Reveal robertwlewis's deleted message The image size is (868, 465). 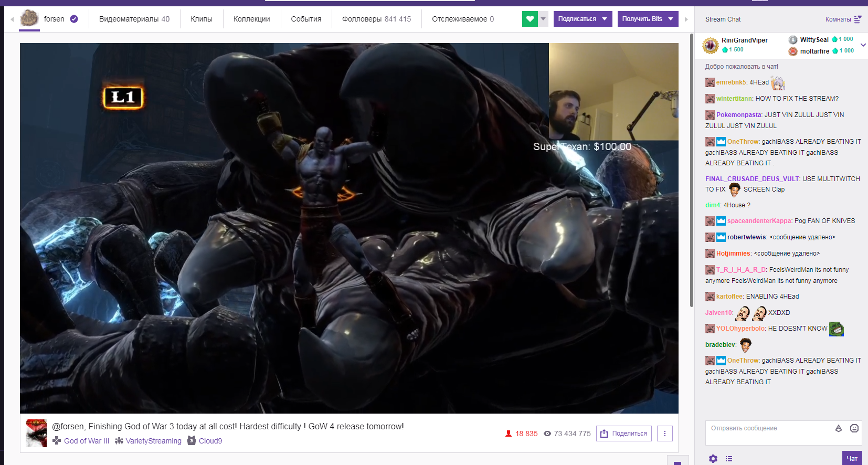[802, 237]
